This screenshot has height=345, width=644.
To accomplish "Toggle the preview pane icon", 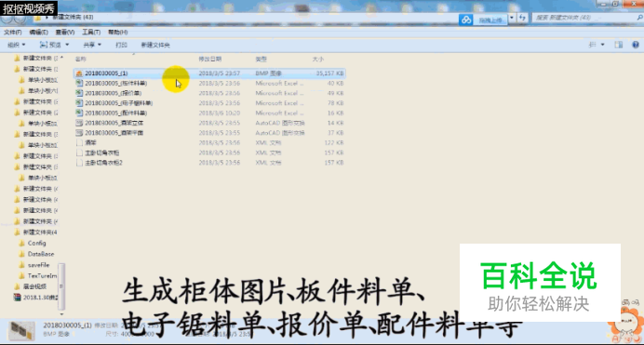I will point(619,45).
